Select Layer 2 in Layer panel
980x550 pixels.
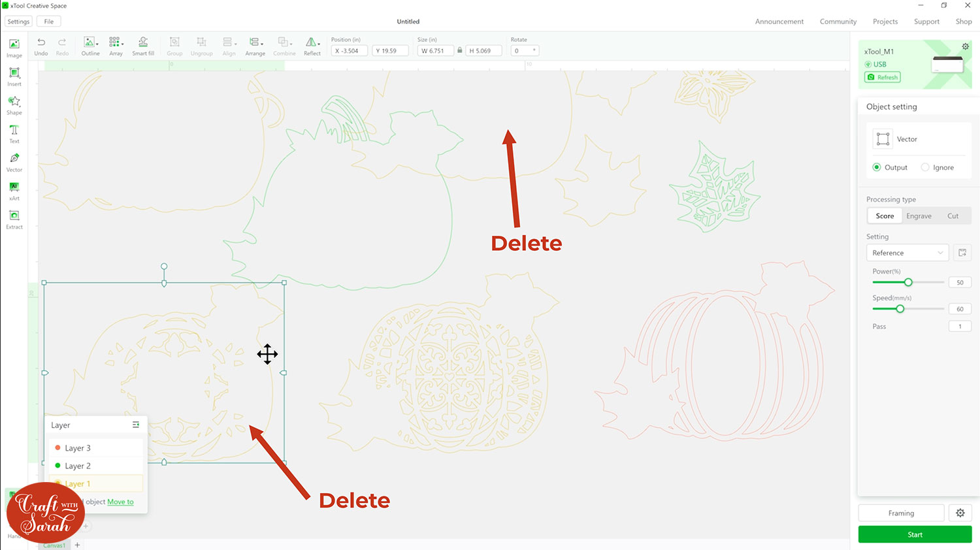[x=96, y=466]
